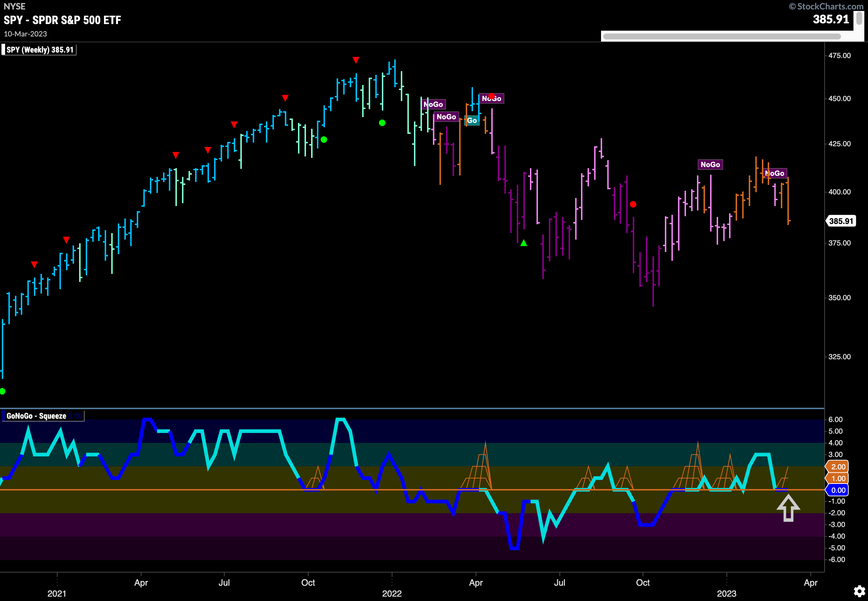Screen dimensions: 868x601
Task: Click the red NoGo label at April 2022
Action: tap(491, 98)
